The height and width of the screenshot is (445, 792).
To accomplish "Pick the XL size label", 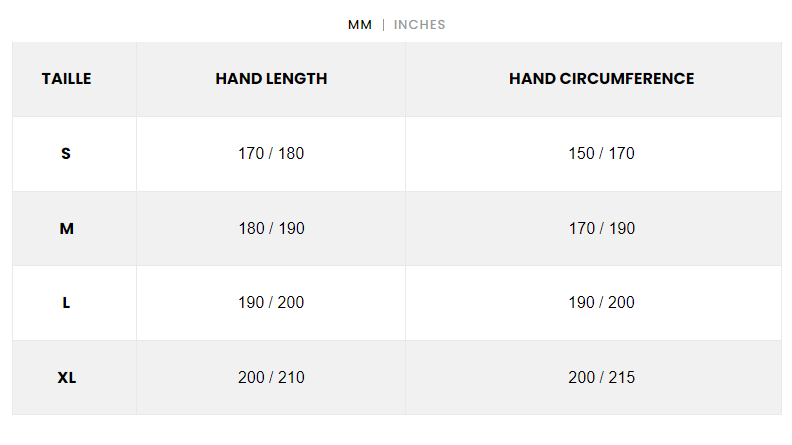I will (x=66, y=378).
